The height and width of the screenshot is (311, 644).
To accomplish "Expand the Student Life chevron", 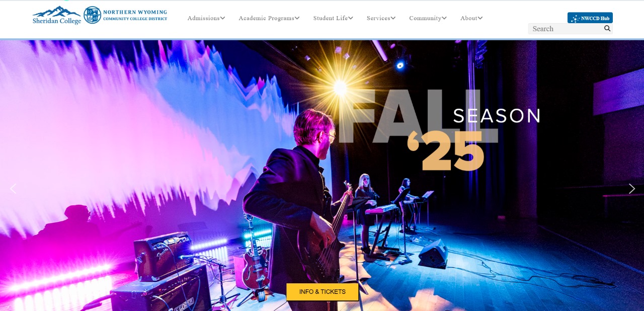I will click(x=350, y=18).
